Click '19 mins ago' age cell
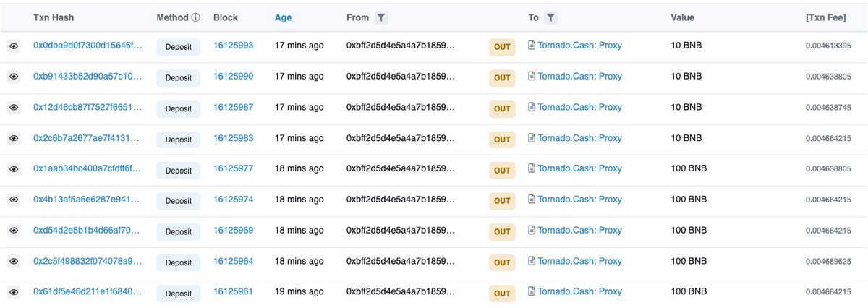The height and width of the screenshot is (308, 868). point(299,291)
